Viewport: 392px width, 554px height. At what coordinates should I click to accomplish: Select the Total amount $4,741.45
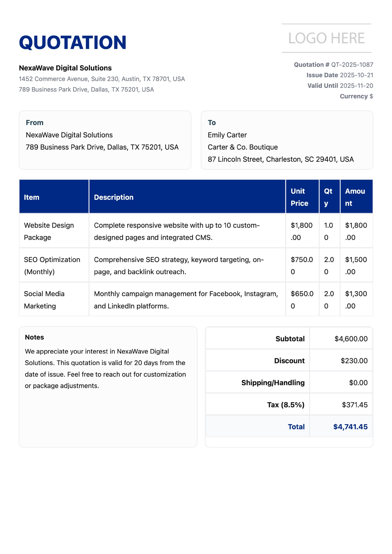pos(350,427)
